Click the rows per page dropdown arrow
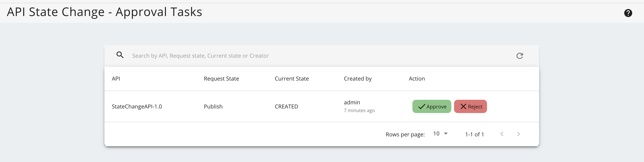This screenshot has height=162, width=644. point(446,134)
